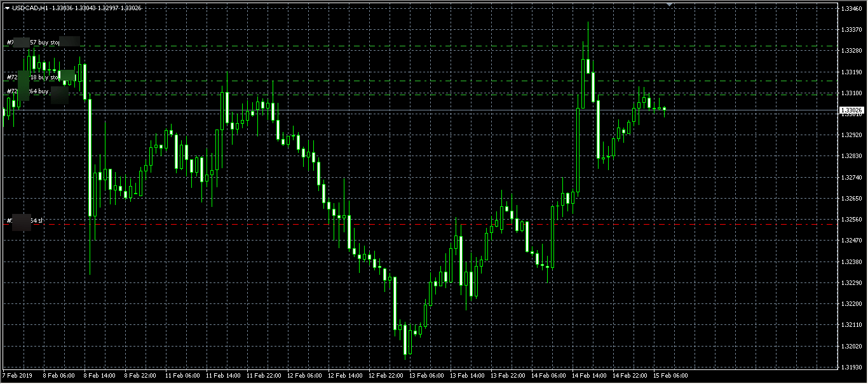This screenshot has height=384, width=868.
Task: Click the triangle arrow before USDCAD,H1
Action: tap(7, 8)
